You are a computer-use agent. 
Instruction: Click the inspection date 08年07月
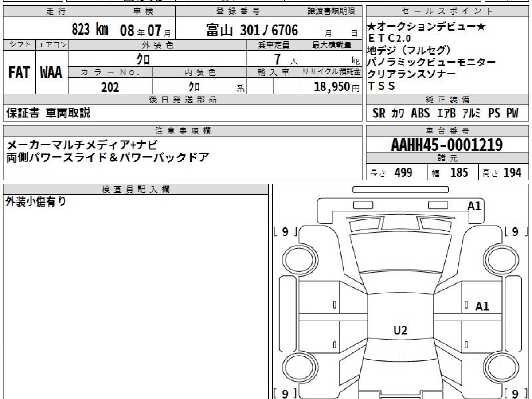point(146,30)
